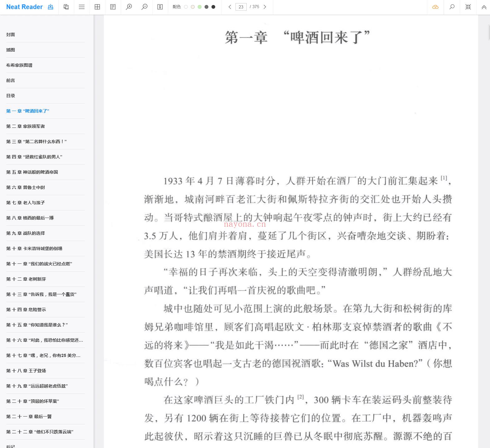The width and height of the screenshot is (490, 448).
Task: Toggle the table of contents list icon
Action: 82,7
